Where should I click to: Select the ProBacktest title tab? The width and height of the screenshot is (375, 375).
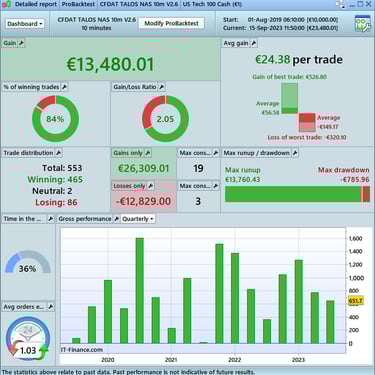(x=78, y=4)
